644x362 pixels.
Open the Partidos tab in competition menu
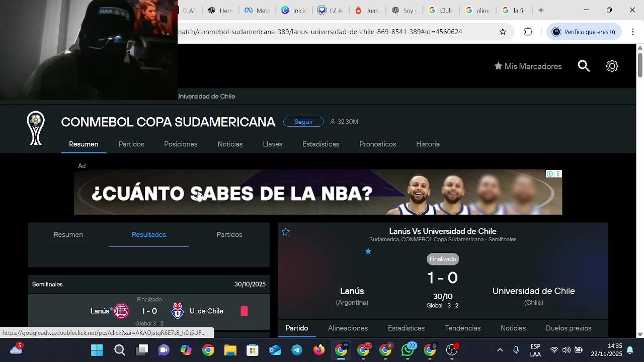[131, 144]
